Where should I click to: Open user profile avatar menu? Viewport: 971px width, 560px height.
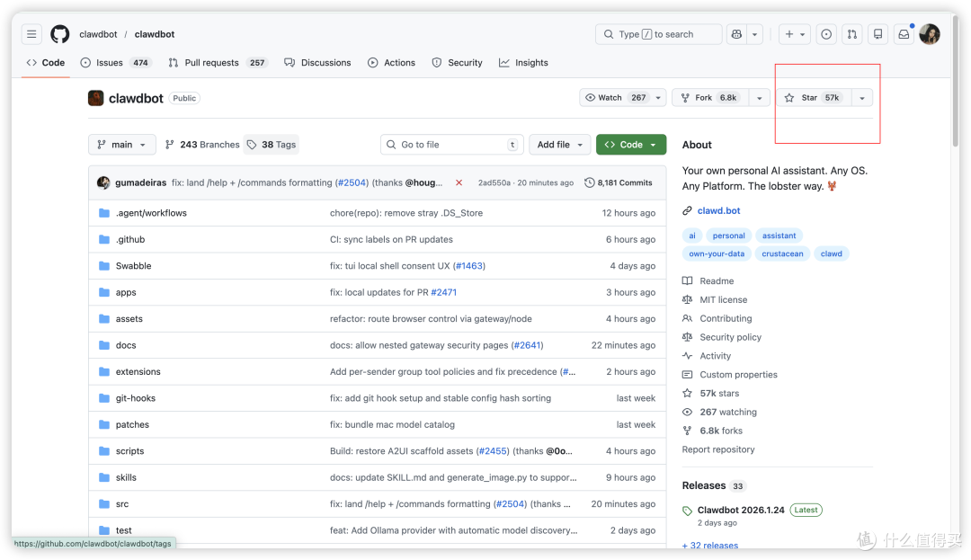click(x=930, y=34)
